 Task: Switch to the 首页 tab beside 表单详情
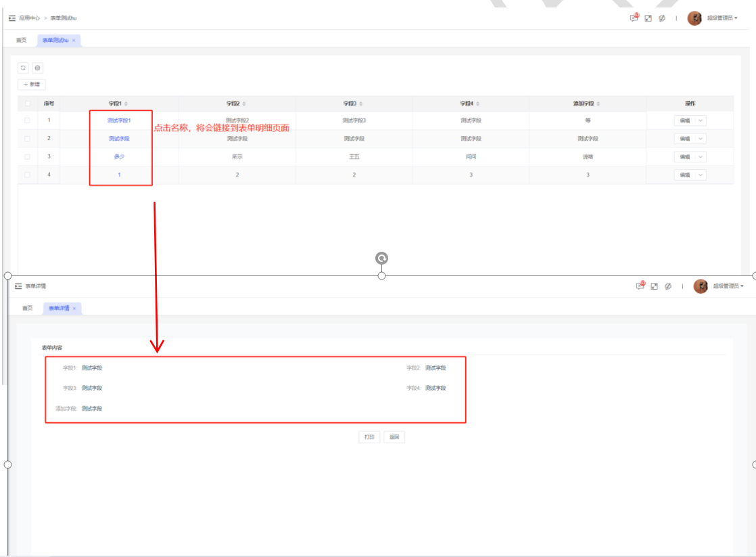[x=28, y=309]
